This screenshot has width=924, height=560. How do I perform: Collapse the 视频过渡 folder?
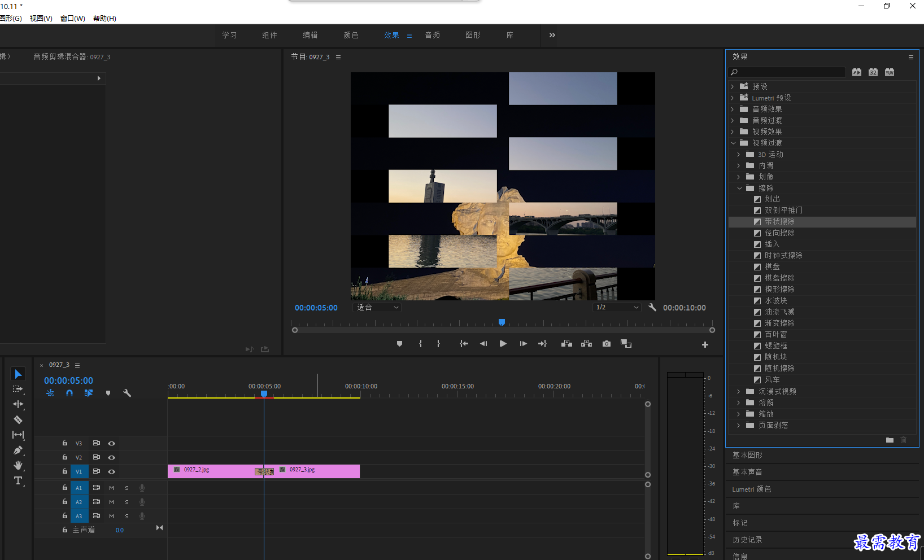tap(733, 143)
